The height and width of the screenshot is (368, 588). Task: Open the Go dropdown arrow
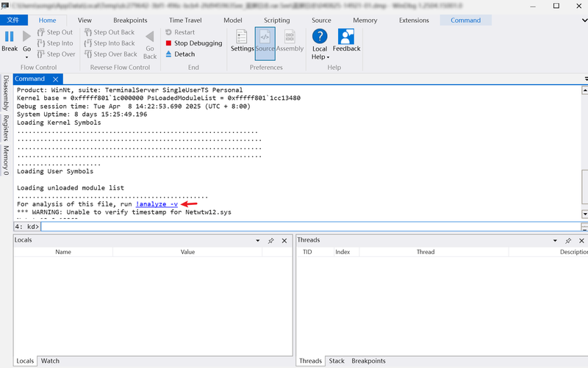26,57
